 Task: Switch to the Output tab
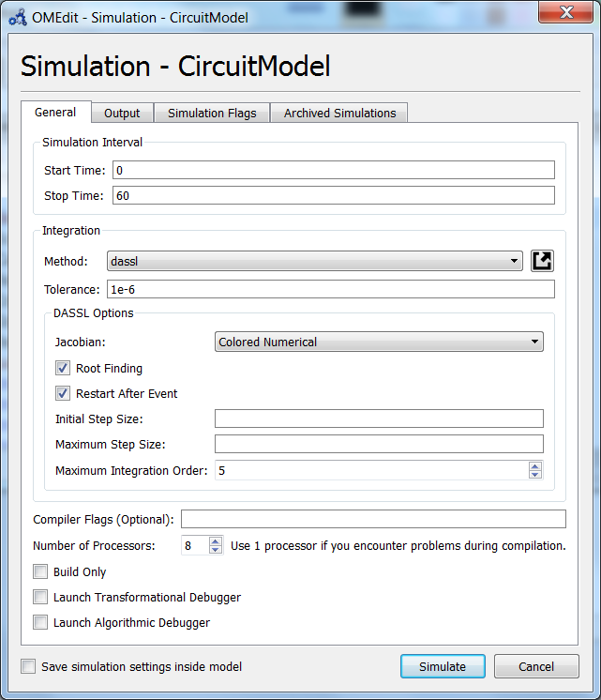click(122, 114)
